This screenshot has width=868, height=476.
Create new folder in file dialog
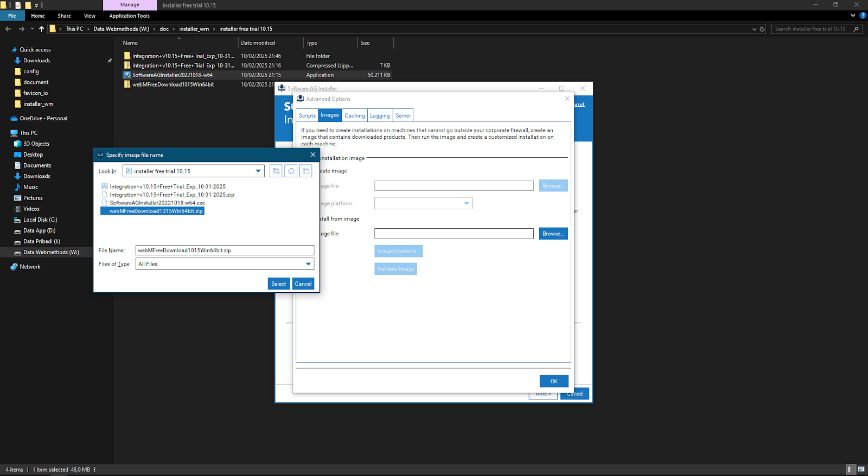[x=306, y=171]
